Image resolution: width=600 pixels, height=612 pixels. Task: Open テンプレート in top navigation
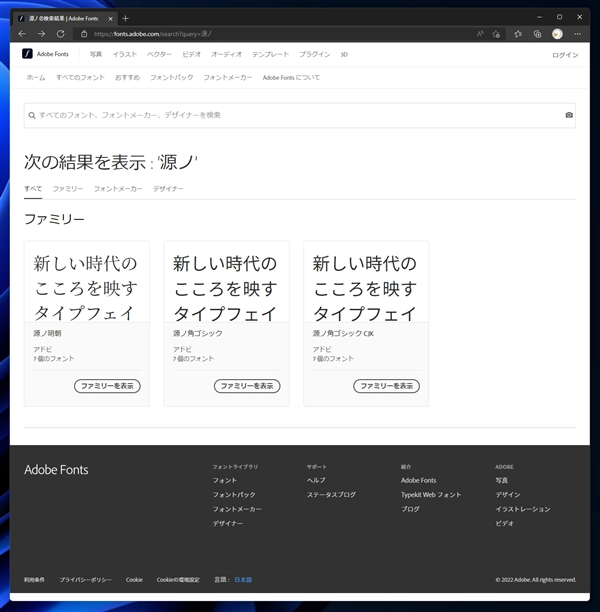pos(271,54)
